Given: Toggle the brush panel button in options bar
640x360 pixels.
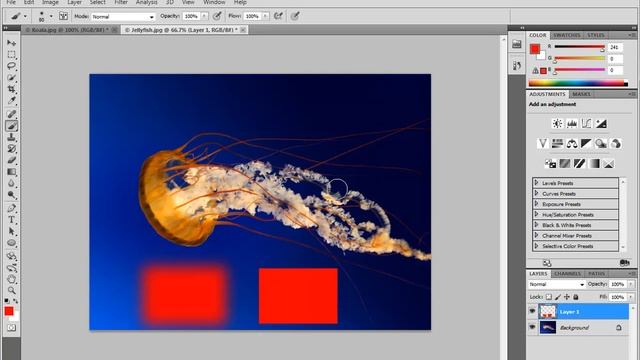Looking at the screenshot, I should [x=63, y=16].
